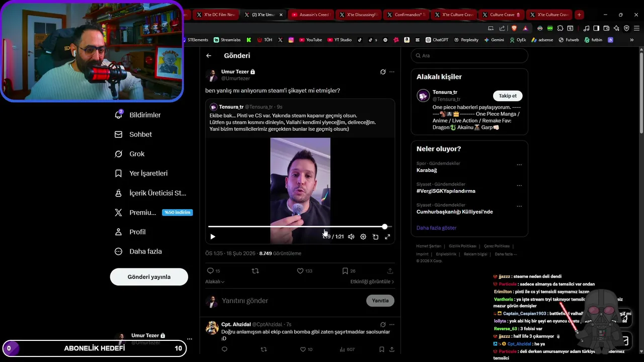
Task: Show more trends via Daha fazla göster
Action: pos(436,228)
